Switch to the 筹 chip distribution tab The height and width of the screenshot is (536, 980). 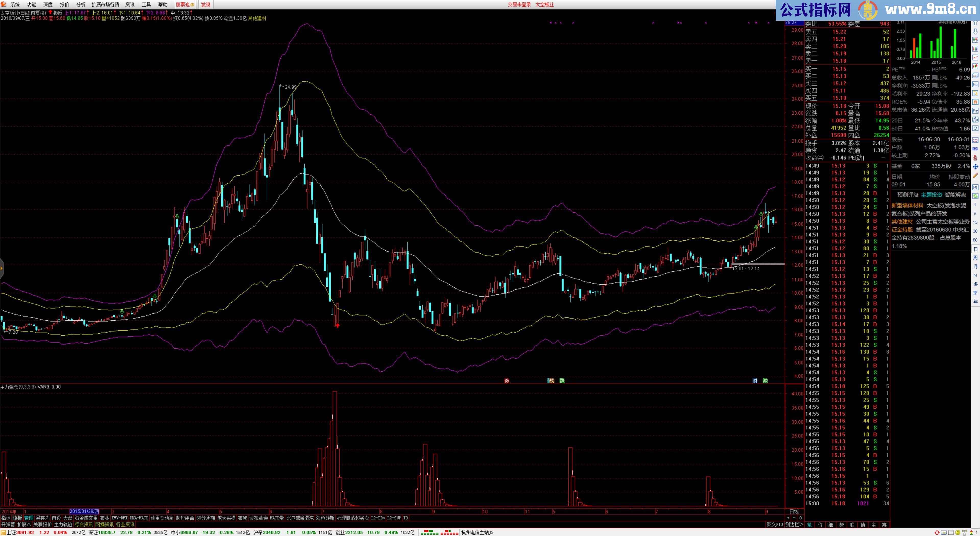pyautogui.click(x=885, y=525)
